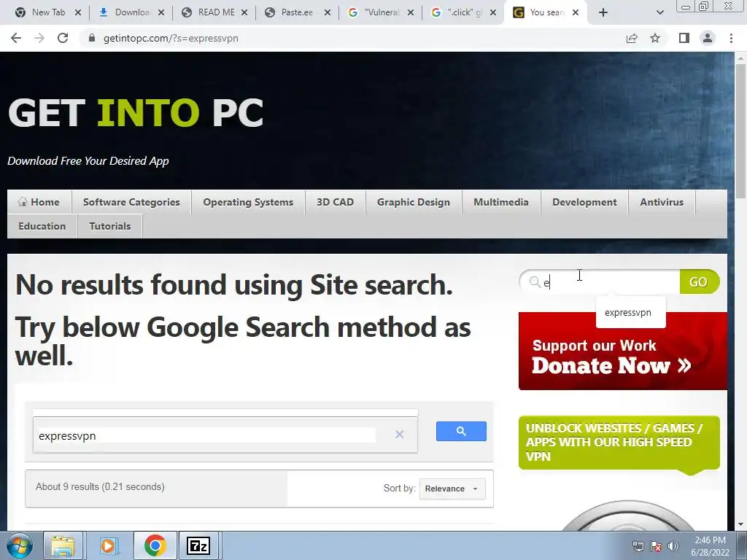Click the volume speaker tray icon
The height and width of the screenshot is (560, 747).
tap(673, 546)
